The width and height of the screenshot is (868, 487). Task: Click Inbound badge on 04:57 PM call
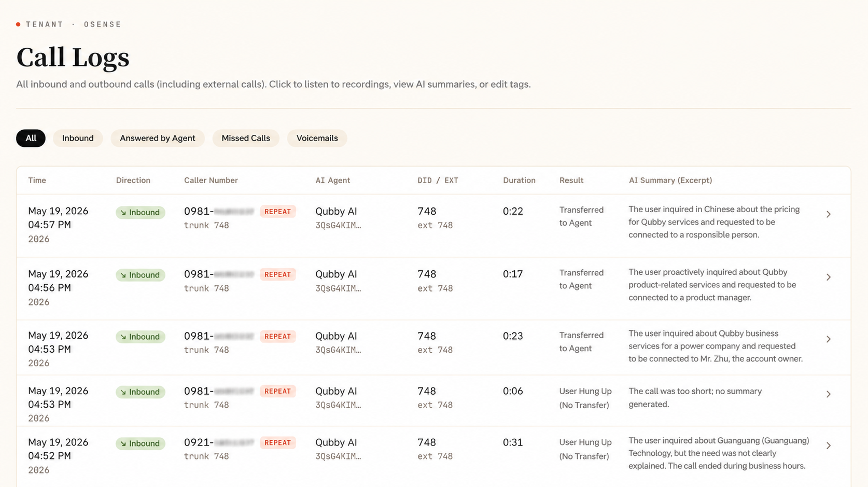[x=141, y=212]
